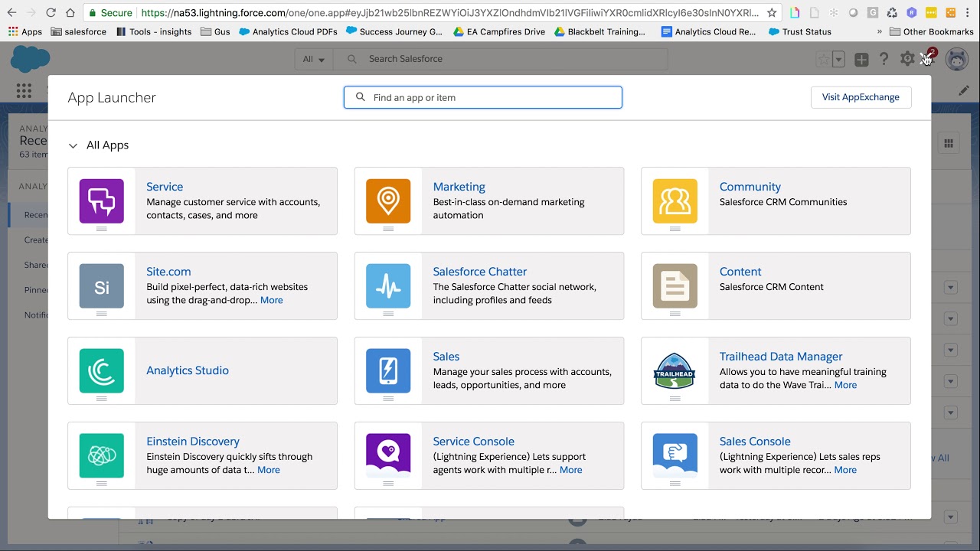Viewport: 980px width, 551px height.
Task: Show hidden bookmarks with the double-arrow
Action: 880,31
